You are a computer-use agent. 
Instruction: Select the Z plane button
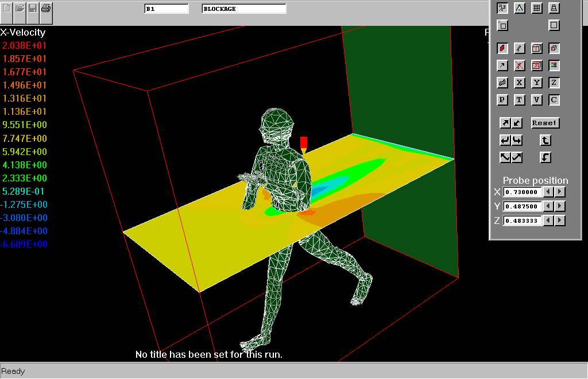554,83
